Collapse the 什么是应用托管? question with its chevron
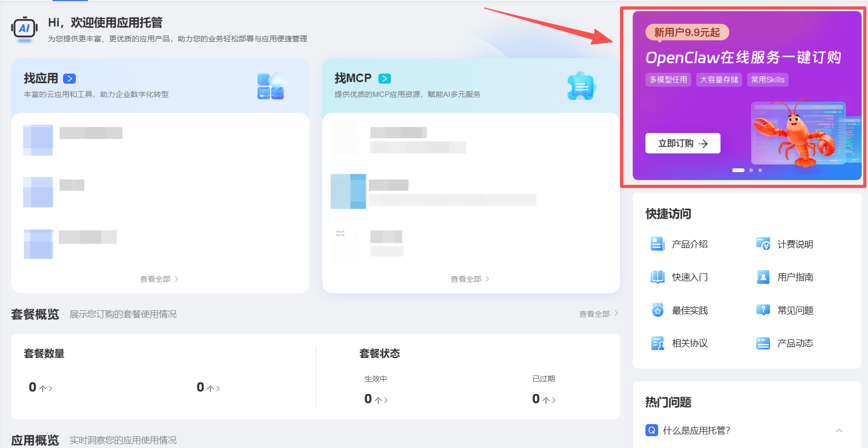Screen dimensions: 868x448 [839, 431]
